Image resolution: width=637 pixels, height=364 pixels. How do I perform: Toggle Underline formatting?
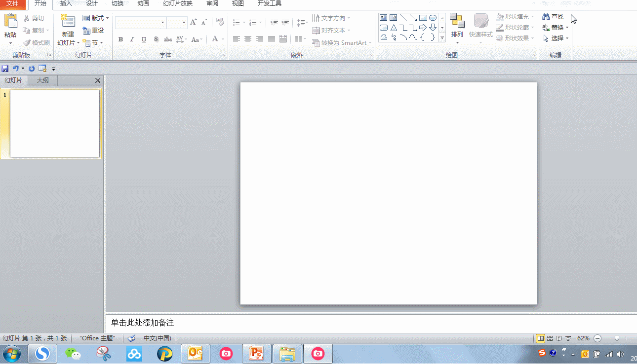[144, 39]
